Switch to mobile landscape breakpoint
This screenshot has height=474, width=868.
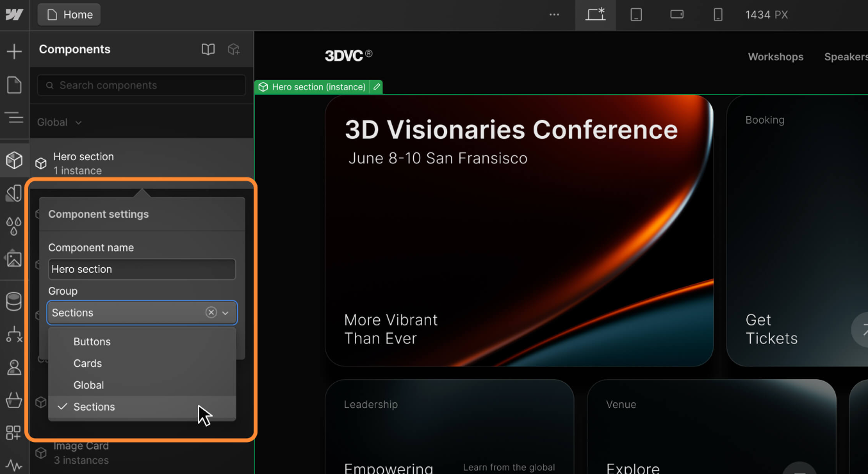pyautogui.click(x=677, y=15)
